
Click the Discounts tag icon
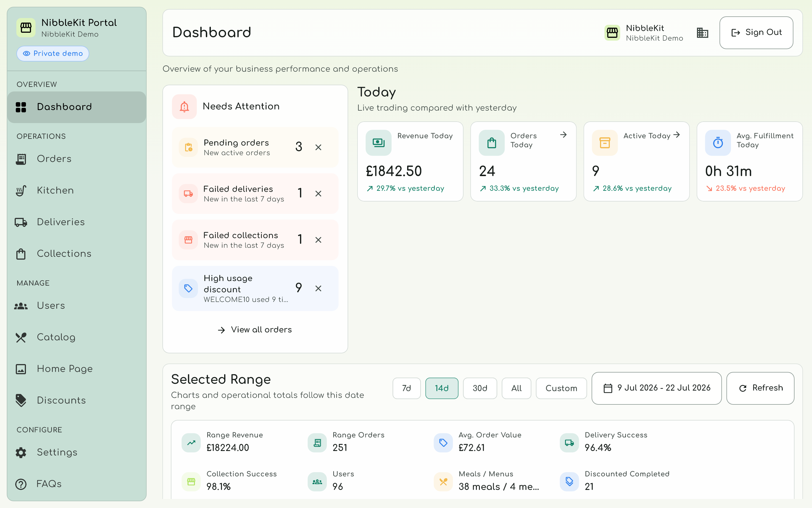pos(21,400)
